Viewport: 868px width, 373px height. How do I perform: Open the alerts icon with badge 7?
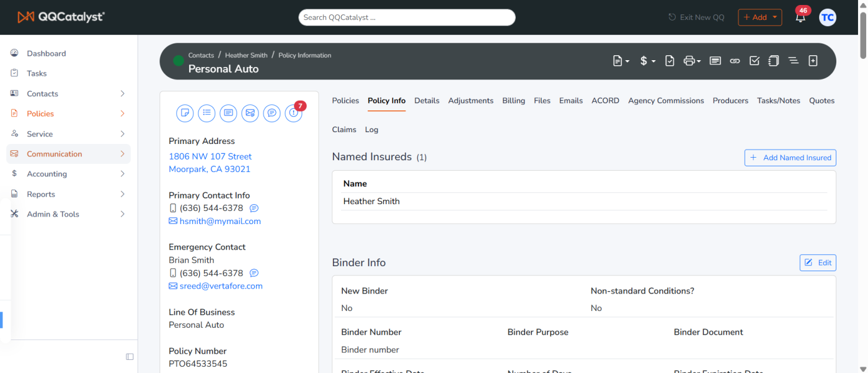pos(293,113)
